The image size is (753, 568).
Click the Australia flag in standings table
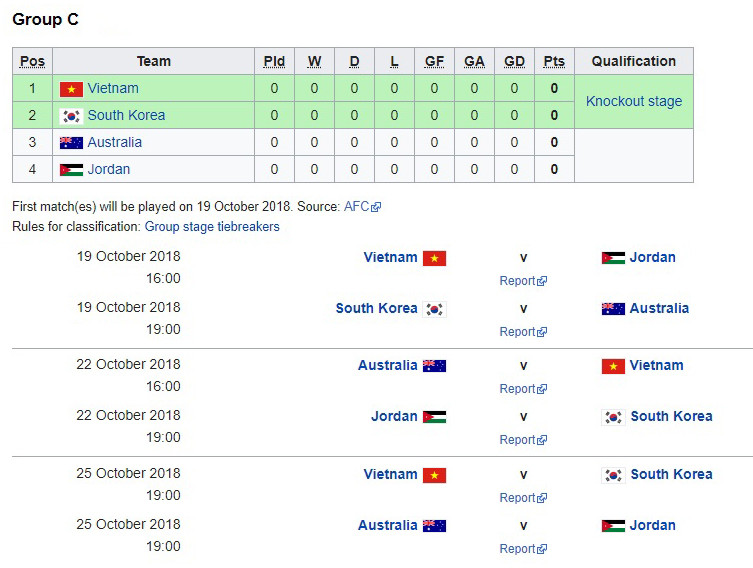coord(71,142)
